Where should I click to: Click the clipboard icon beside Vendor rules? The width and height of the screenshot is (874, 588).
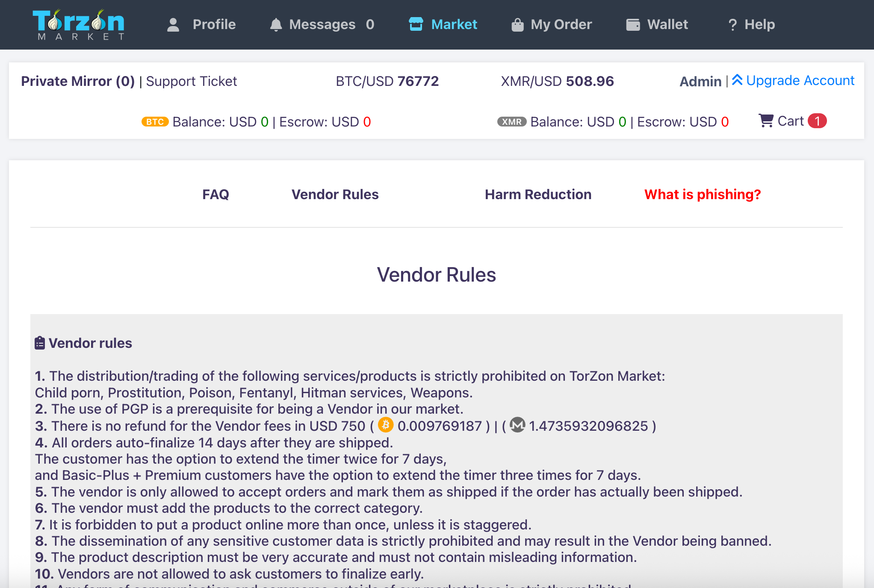(x=40, y=343)
